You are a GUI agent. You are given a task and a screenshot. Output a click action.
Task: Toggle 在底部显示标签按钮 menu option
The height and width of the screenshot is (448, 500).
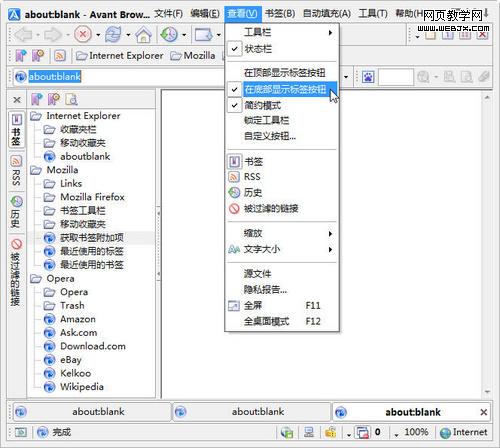click(x=282, y=89)
